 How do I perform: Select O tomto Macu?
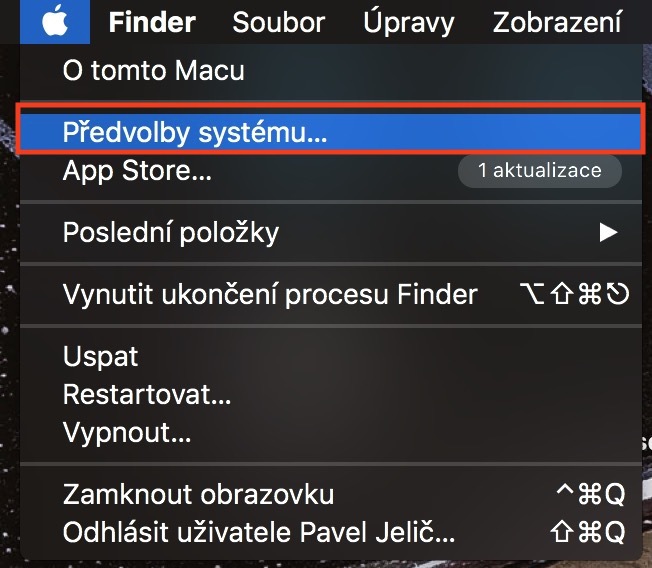tap(153, 71)
